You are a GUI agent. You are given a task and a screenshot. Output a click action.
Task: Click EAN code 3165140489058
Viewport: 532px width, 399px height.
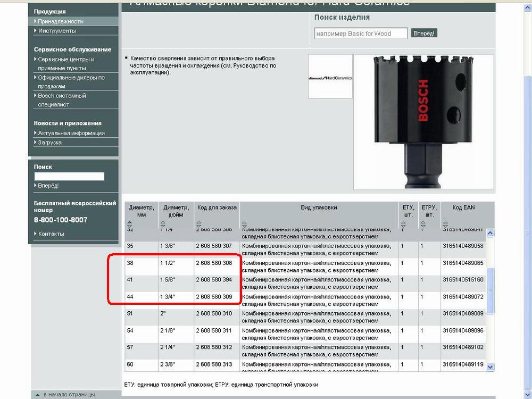click(x=463, y=246)
